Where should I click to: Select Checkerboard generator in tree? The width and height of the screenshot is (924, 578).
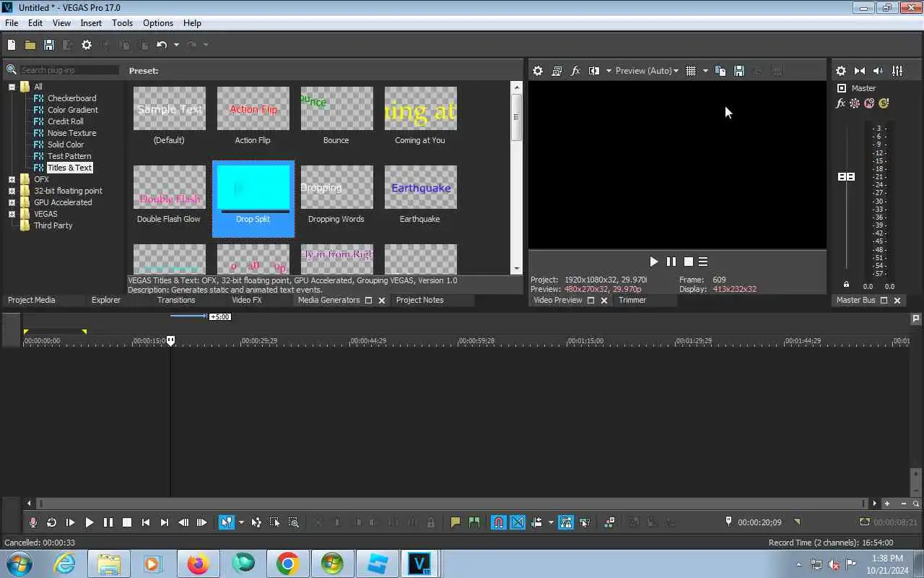(x=71, y=98)
